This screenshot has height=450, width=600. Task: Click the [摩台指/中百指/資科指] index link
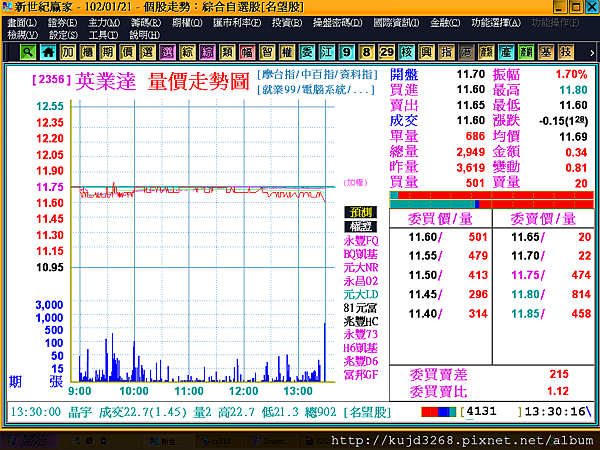317,74
